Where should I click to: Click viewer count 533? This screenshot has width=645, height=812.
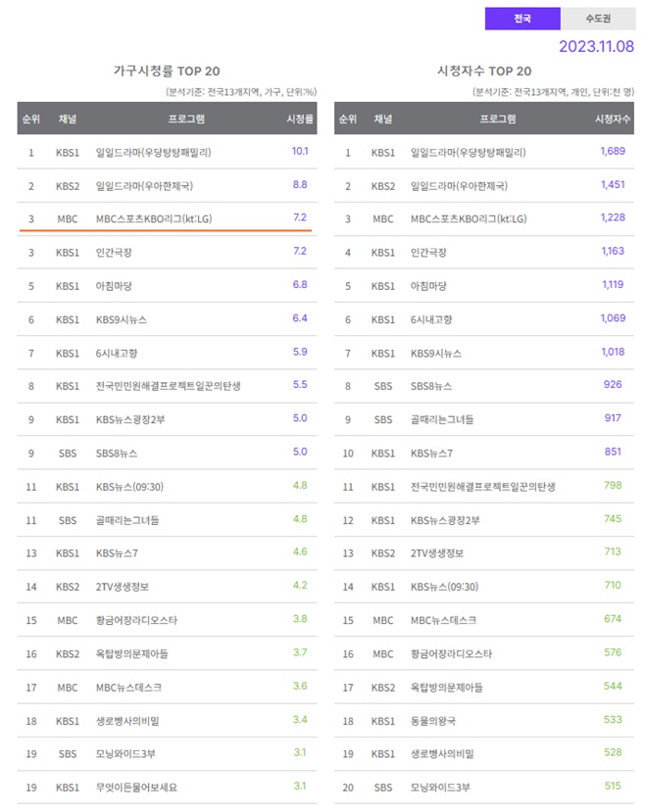click(613, 720)
